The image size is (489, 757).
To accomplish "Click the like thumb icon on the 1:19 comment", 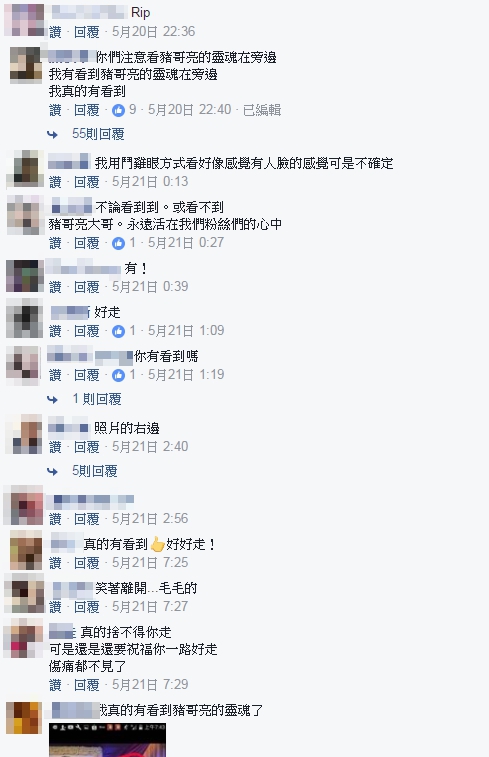I will click(118, 375).
